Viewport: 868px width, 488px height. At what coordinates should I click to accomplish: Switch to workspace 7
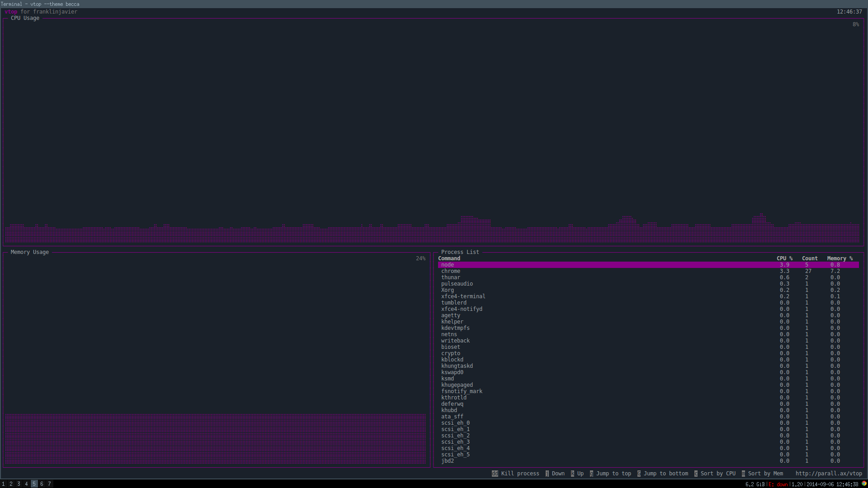49,484
